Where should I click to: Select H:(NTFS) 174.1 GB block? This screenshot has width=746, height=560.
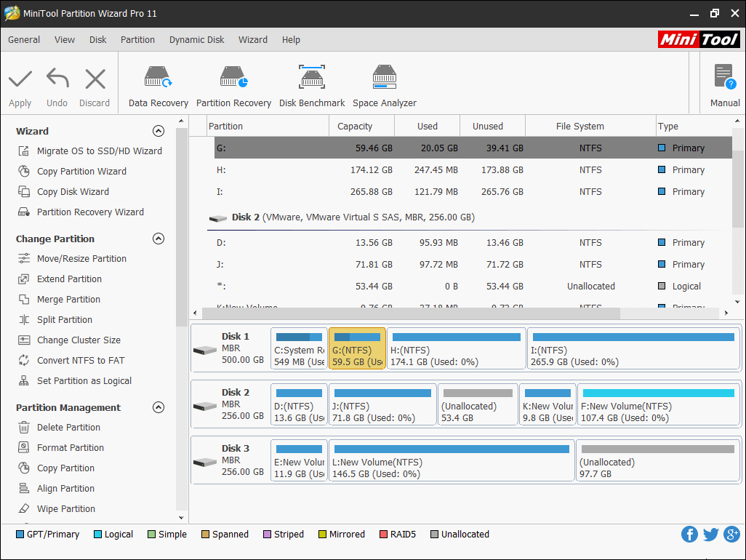[x=457, y=348]
